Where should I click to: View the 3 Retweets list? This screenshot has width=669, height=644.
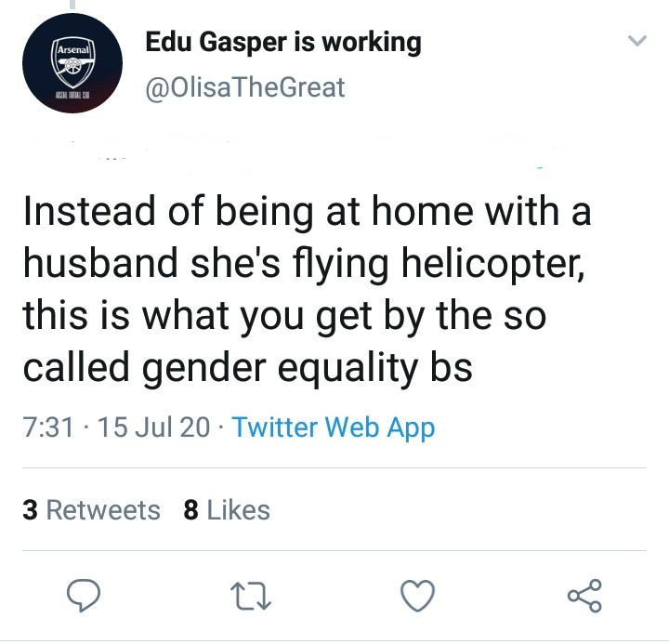(x=91, y=510)
